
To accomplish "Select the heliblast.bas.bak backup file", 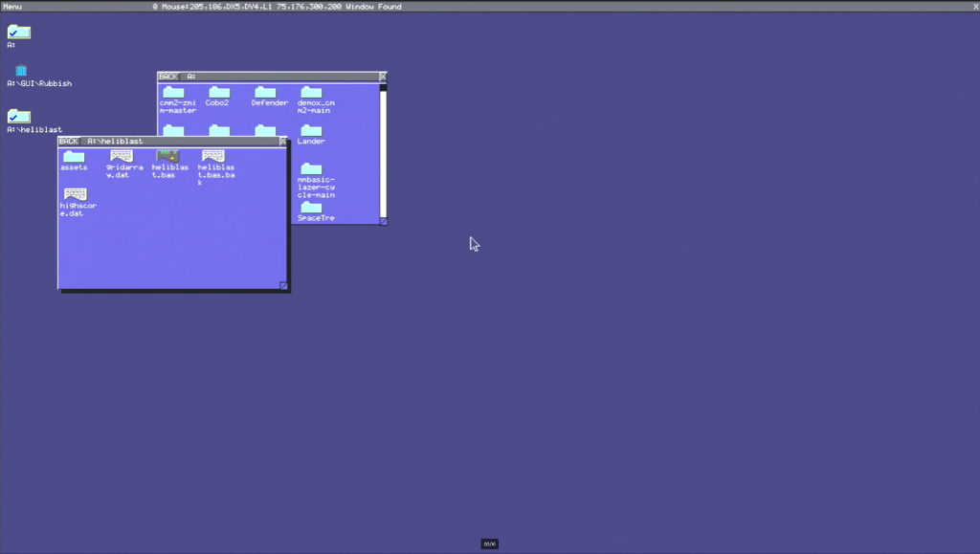I will pos(213,156).
